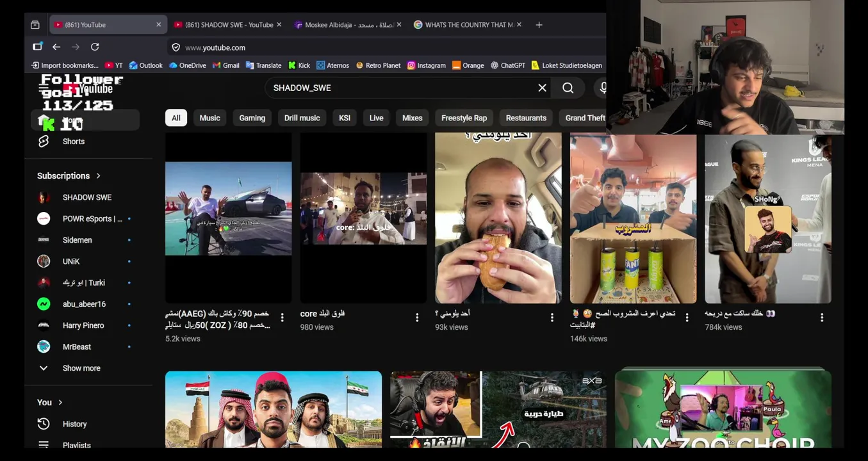The width and height of the screenshot is (868, 461).
Task: Open options for the 93k views short
Action: click(x=552, y=318)
